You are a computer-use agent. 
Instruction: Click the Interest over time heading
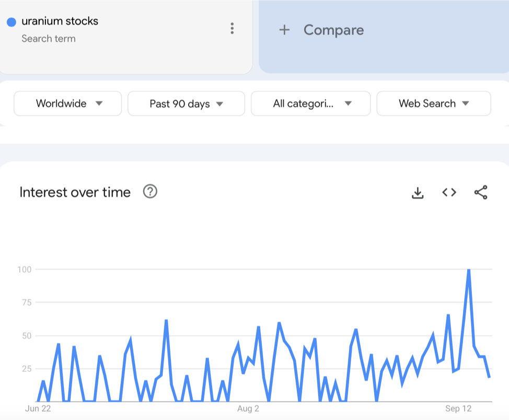click(x=75, y=192)
